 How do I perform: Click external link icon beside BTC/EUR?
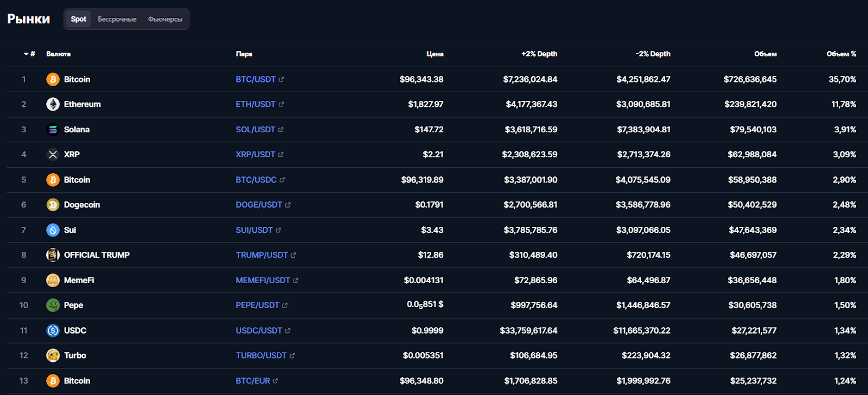click(x=275, y=381)
